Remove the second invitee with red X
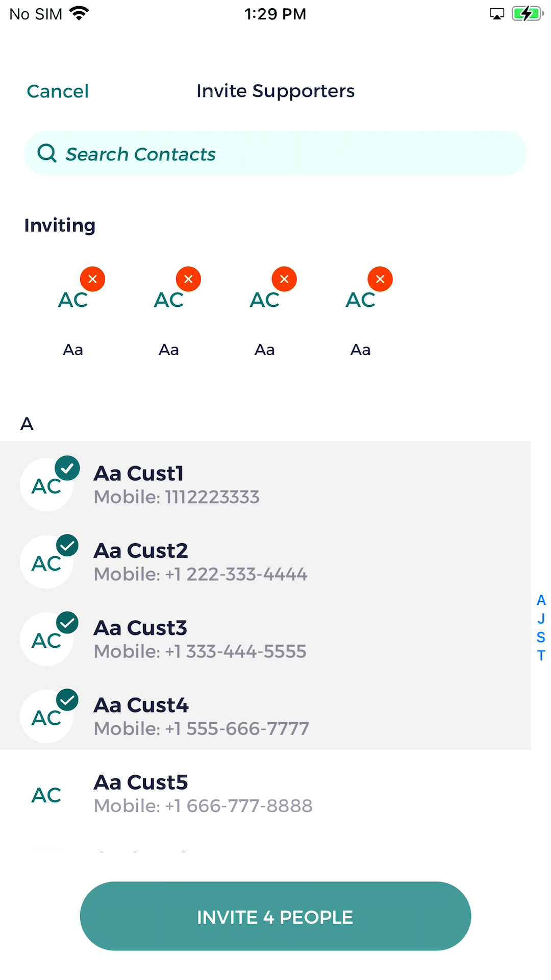The height and width of the screenshot is (980, 551). click(188, 279)
